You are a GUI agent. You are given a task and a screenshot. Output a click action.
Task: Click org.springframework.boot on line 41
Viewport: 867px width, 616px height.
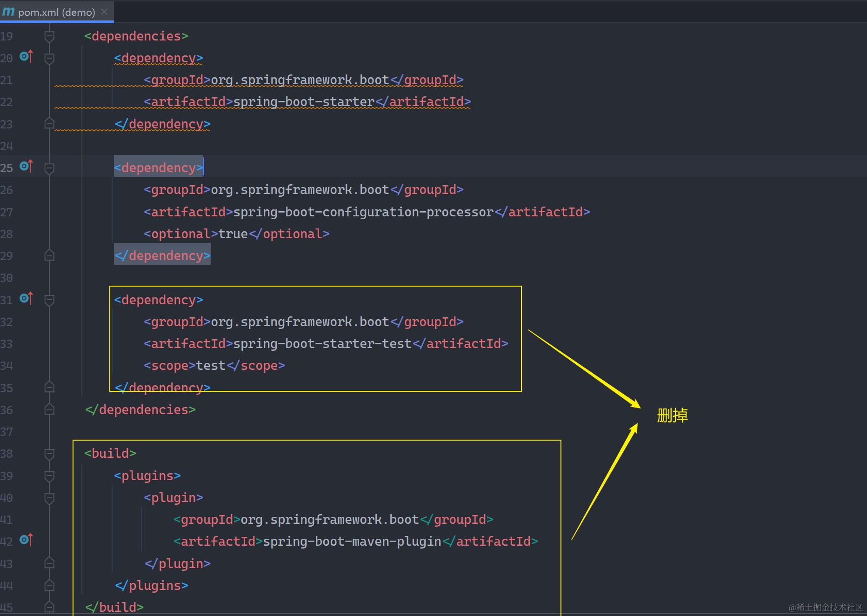pyautogui.click(x=330, y=520)
